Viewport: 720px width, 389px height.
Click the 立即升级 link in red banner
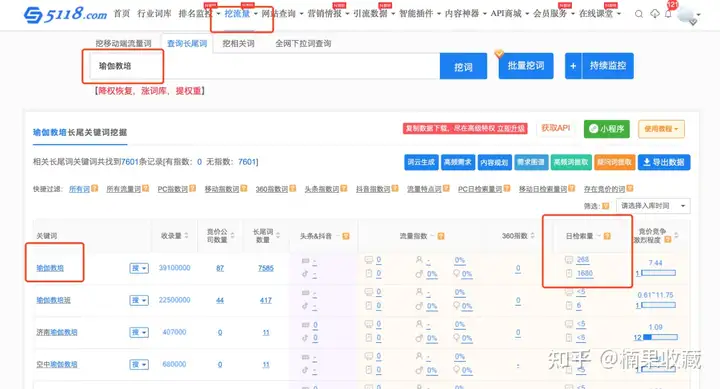point(510,128)
